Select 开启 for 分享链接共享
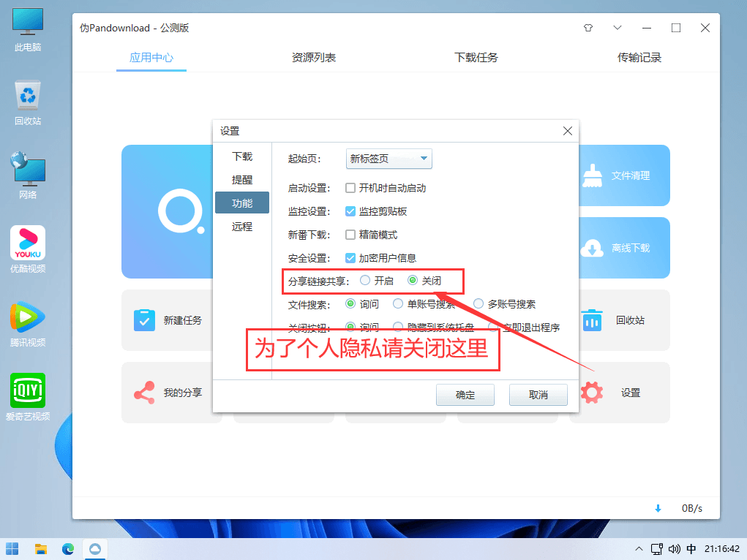This screenshot has width=747, height=560. click(365, 281)
